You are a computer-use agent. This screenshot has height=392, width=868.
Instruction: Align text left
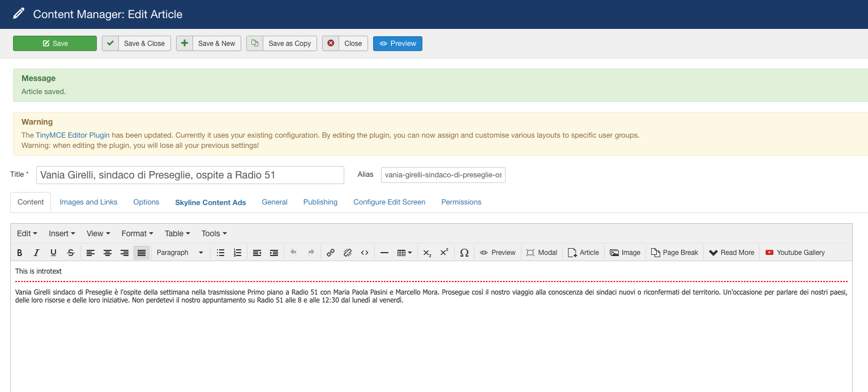click(x=91, y=253)
